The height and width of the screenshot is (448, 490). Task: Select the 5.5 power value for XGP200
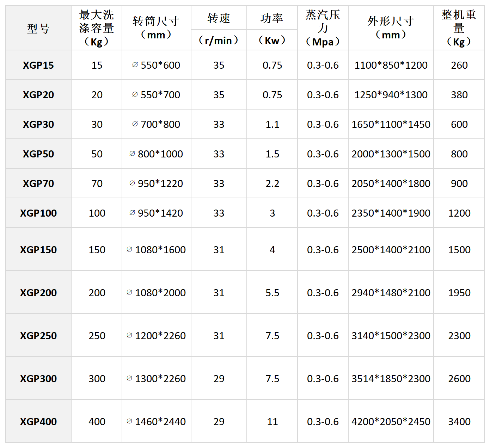(x=272, y=293)
